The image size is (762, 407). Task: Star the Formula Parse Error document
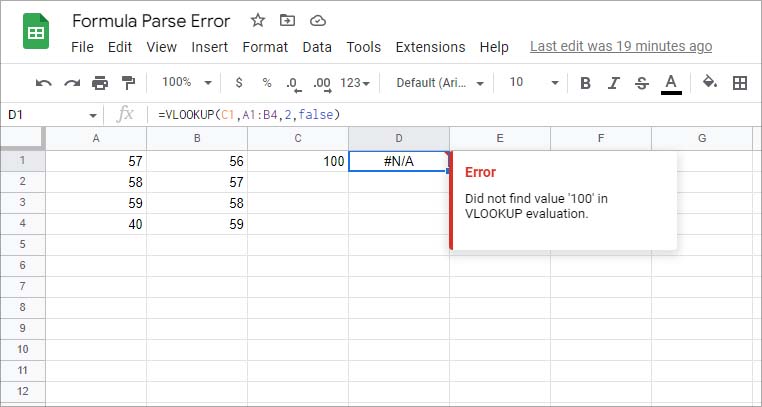(258, 20)
